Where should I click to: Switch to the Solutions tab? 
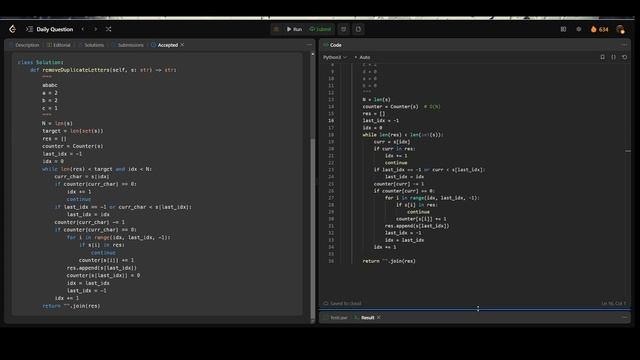(x=91, y=45)
